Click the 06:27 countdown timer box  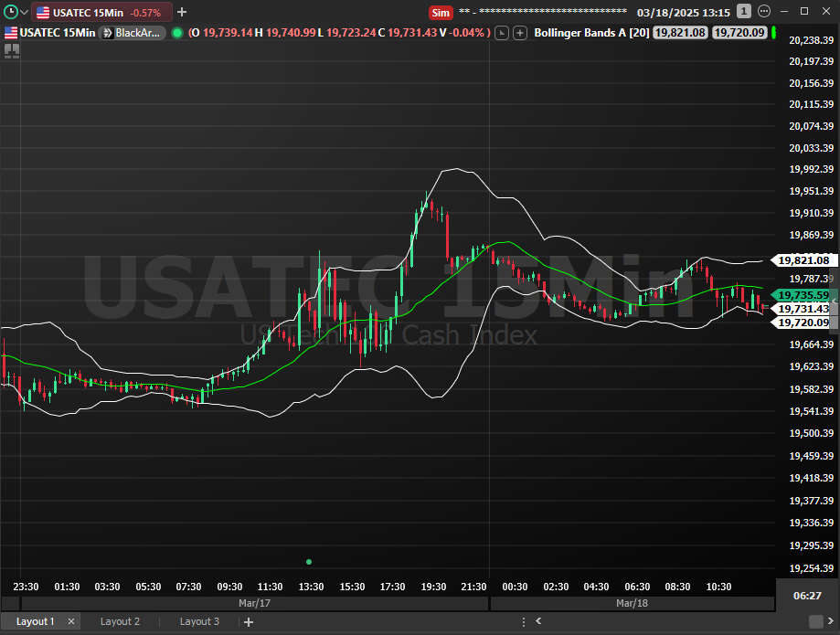806,596
